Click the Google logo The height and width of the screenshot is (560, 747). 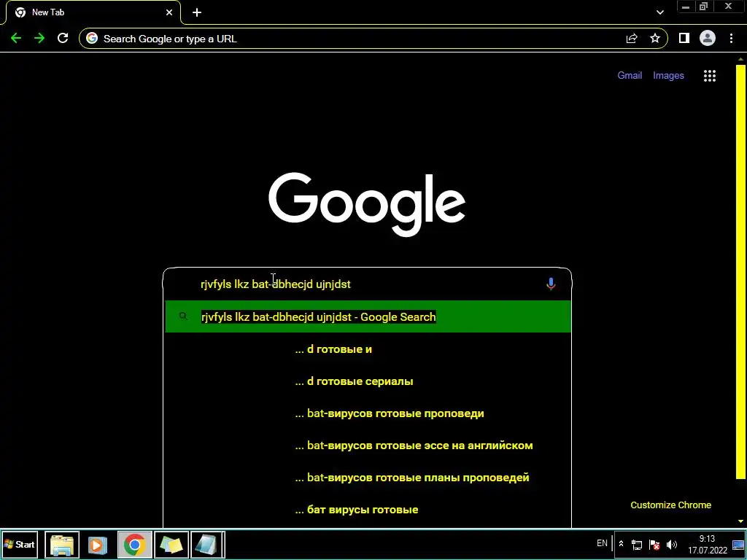[367, 205]
